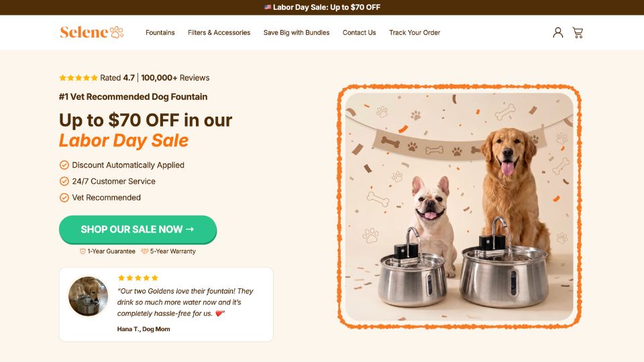Screen dimensions: 644x362
Task: Click the Shop Our Sale Now button
Action: click(x=138, y=229)
